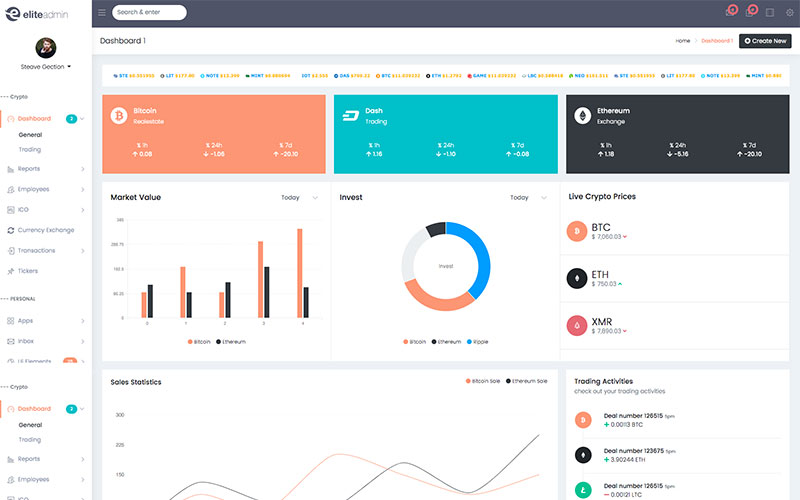
Task: Toggle the Bitcoin legend in Market Value chart
Action: click(199, 342)
